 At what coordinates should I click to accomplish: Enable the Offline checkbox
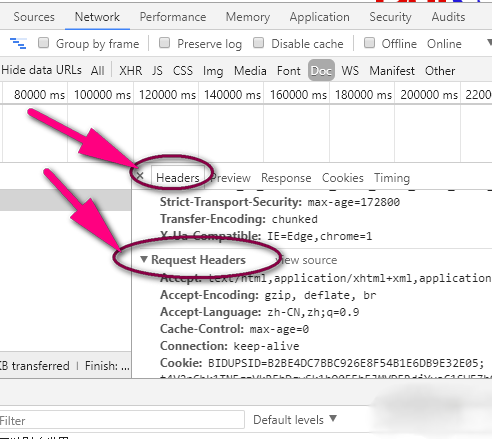[x=369, y=43]
